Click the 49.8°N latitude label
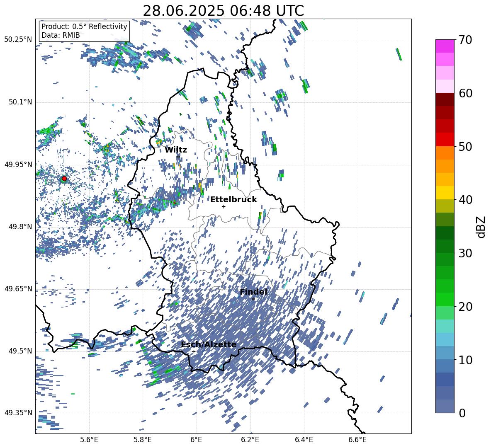The image size is (491, 448). (20, 227)
